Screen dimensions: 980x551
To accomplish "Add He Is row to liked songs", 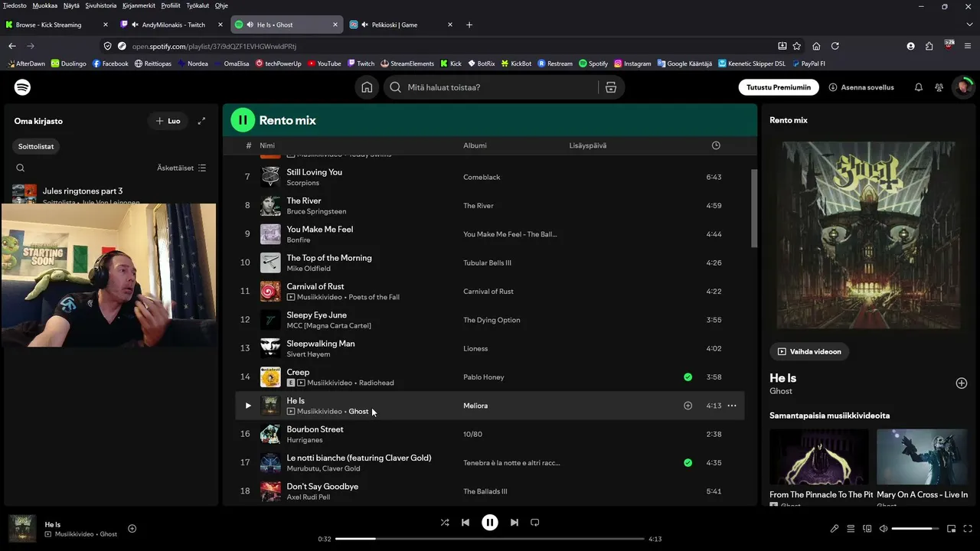I will pyautogui.click(x=688, y=406).
